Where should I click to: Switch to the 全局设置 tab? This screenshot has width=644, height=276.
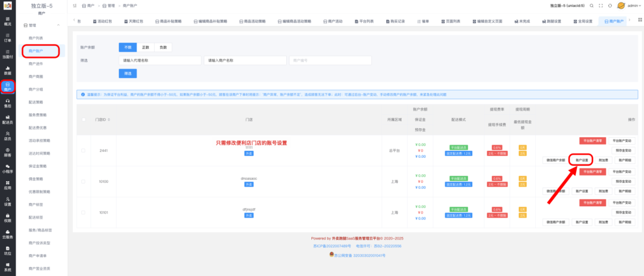[x=582, y=21]
